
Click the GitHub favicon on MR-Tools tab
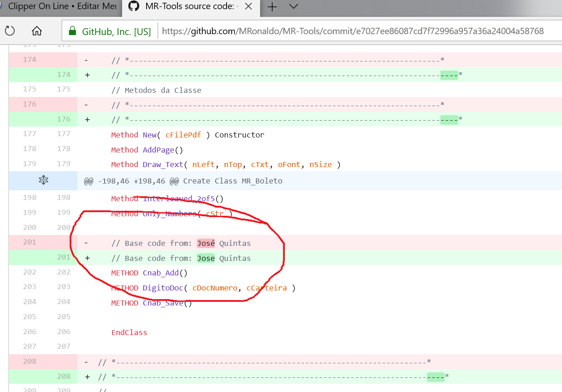point(133,6)
